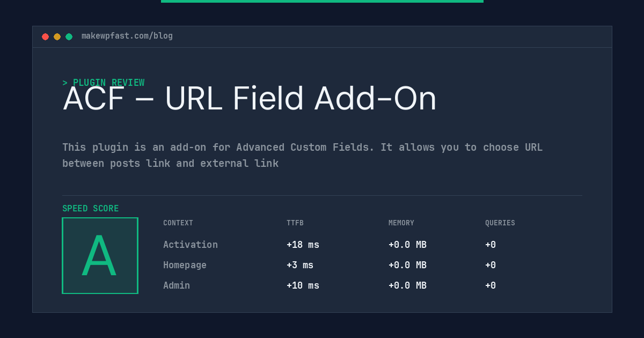Click the QUERIES column header
Image resolution: width=644 pixels, height=338 pixels.
[x=500, y=223]
